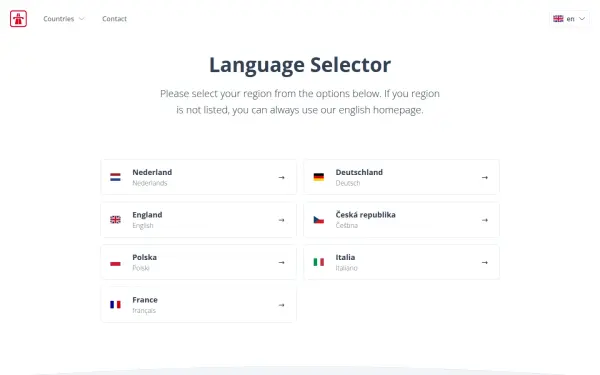Click the Polish flag icon

click(x=115, y=262)
